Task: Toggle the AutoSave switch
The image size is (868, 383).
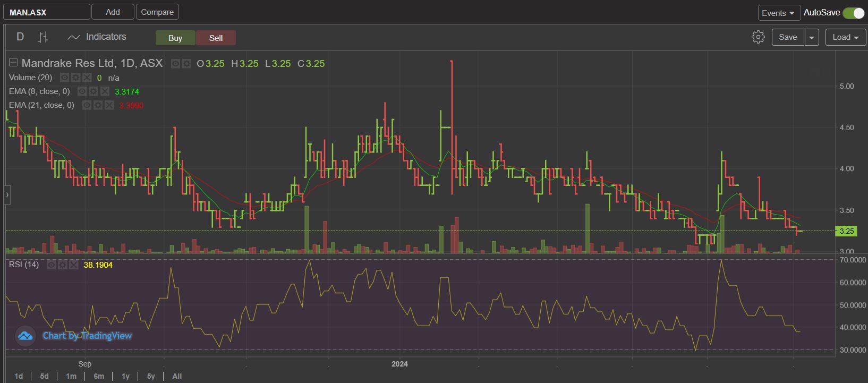Action: [853, 13]
